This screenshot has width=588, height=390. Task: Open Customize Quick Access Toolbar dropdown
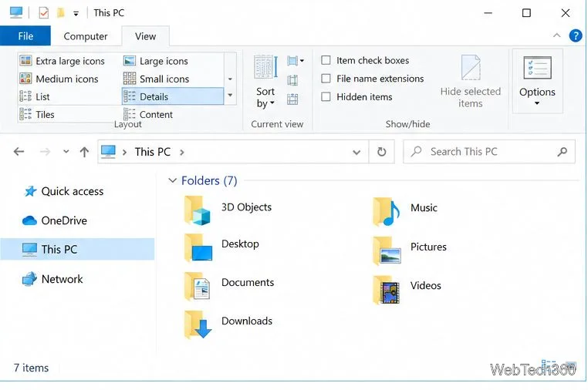(76, 14)
